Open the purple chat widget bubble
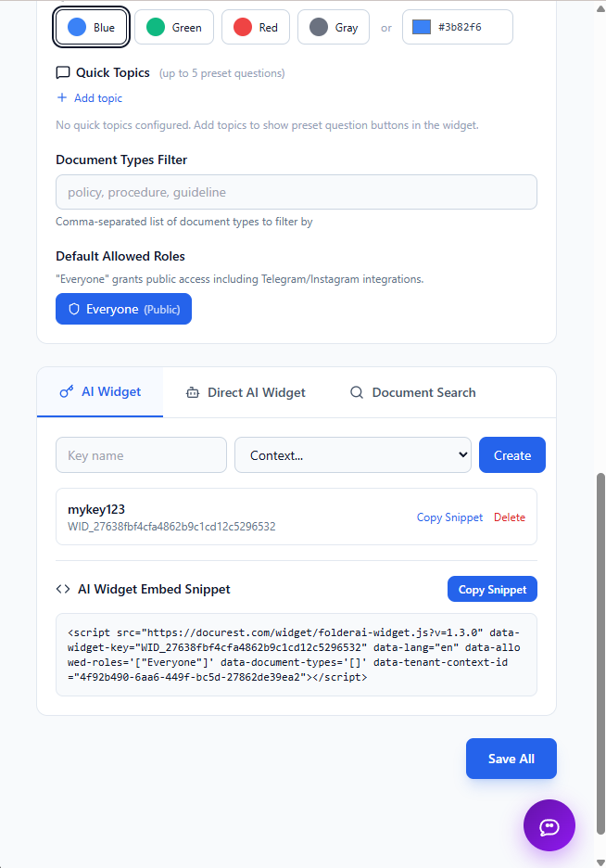606x868 pixels. pyautogui.click(x=549, y=824)
